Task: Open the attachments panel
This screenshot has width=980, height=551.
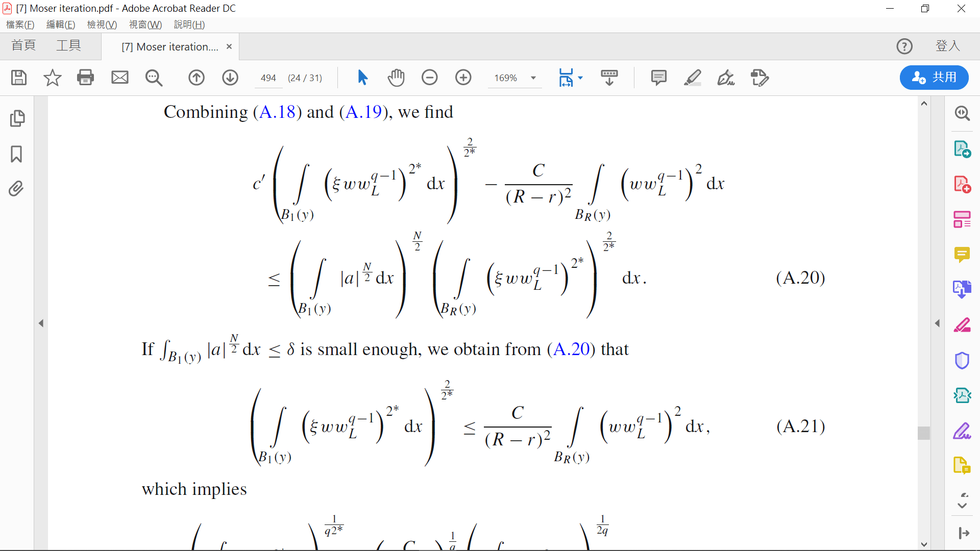Action: [x=16, y=189]
